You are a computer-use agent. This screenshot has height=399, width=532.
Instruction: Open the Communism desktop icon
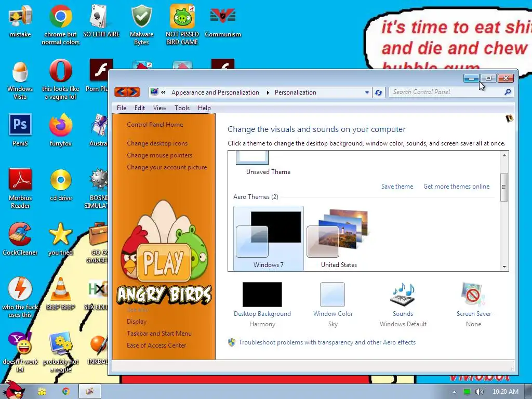click(222, 21)
